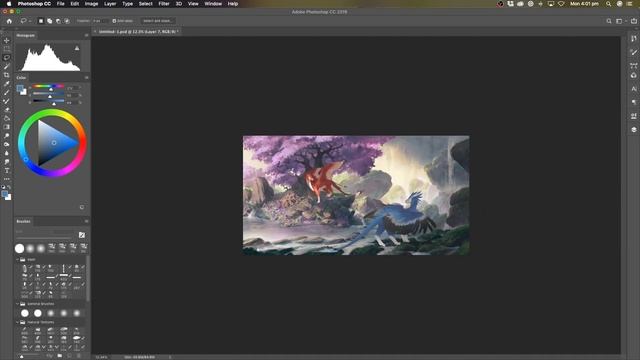The width and height of the screenshot is (640, 360).
Task: Choose Subtract from Selection mode
Action: [58, 21]
